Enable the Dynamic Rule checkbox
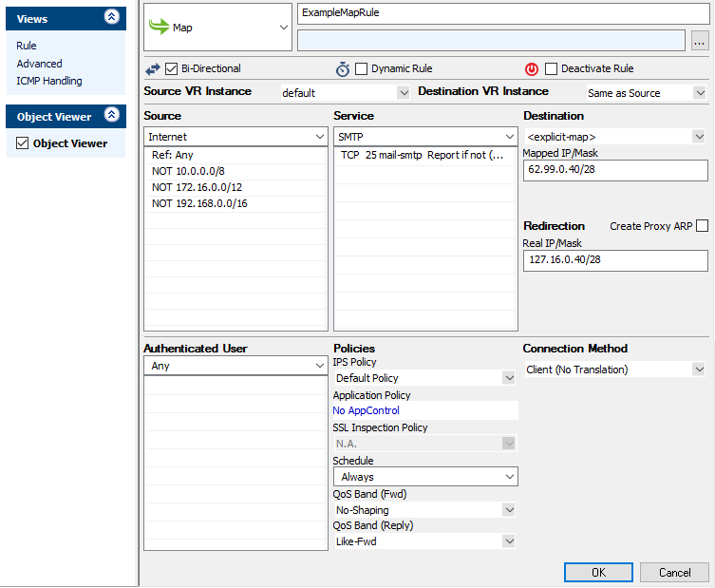 (361, 69)
